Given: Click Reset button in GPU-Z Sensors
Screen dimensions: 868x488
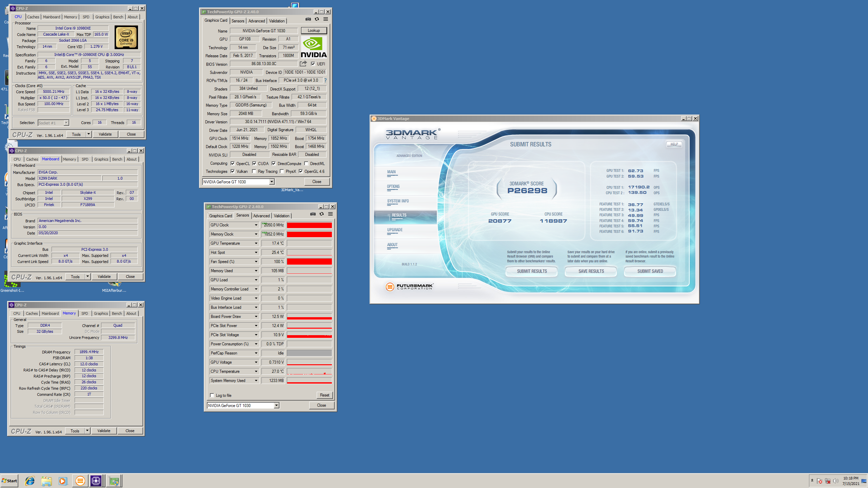Looking at the screenshot, I should 324,395.
